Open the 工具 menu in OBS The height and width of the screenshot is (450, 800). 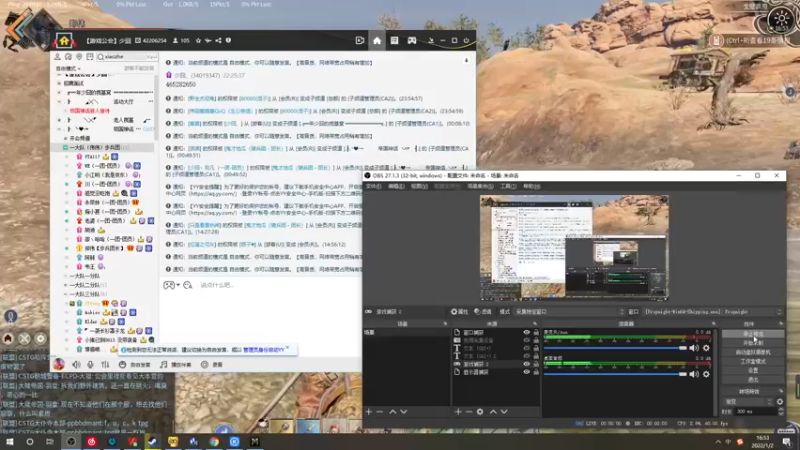pos(508,186)
